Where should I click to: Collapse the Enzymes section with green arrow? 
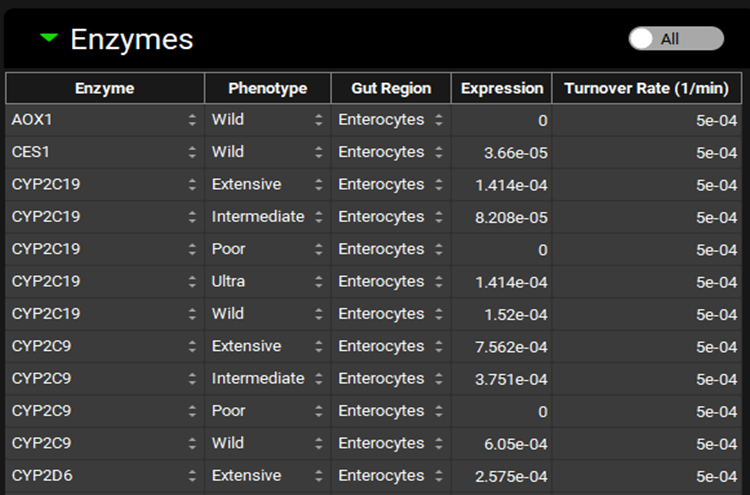click(49, 39)
